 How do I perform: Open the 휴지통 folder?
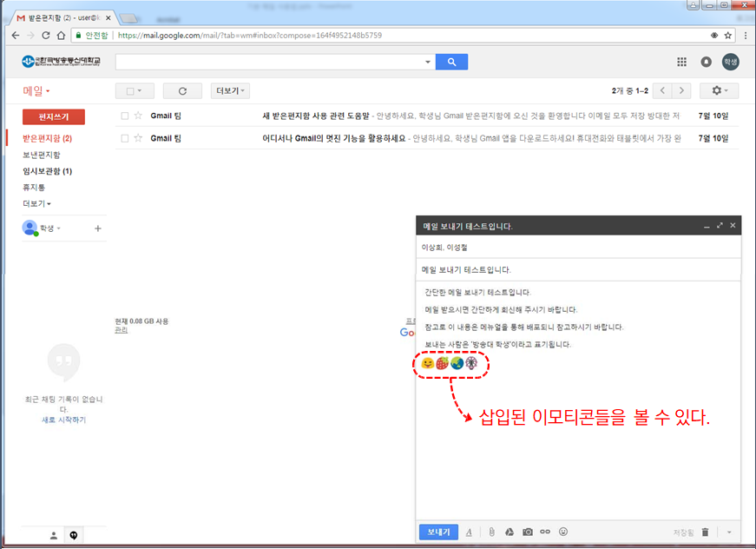pyautogui.click(x=34, y=187)
